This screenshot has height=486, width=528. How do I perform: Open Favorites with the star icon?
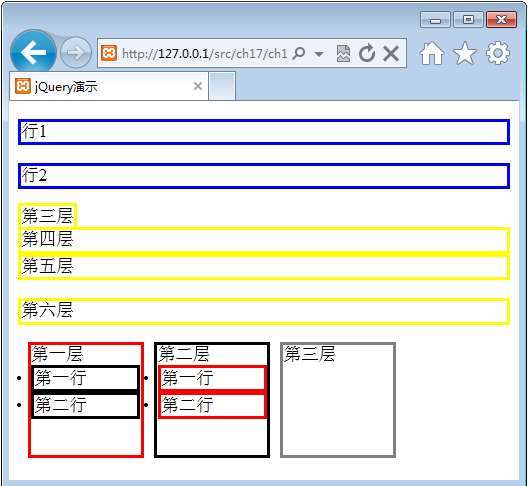click(465, 53)
